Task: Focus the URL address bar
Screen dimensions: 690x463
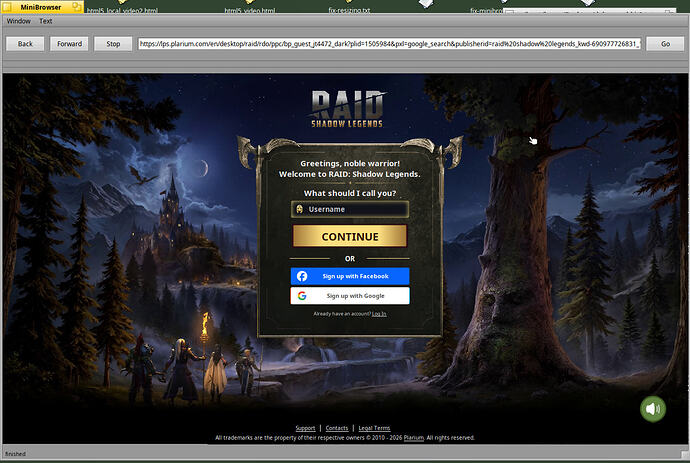Action: pyautogui.click(x=389, y=44)
